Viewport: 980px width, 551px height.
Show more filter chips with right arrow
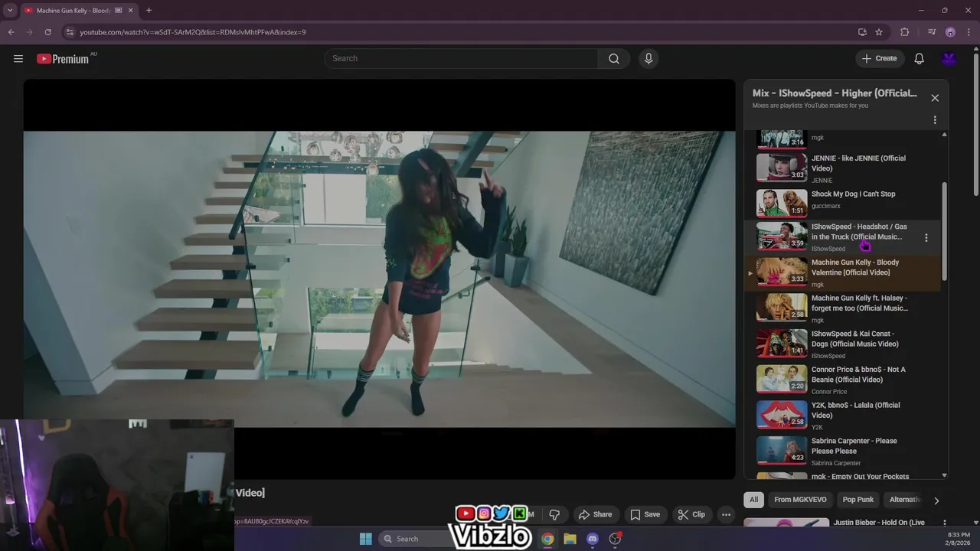(936, 500)
